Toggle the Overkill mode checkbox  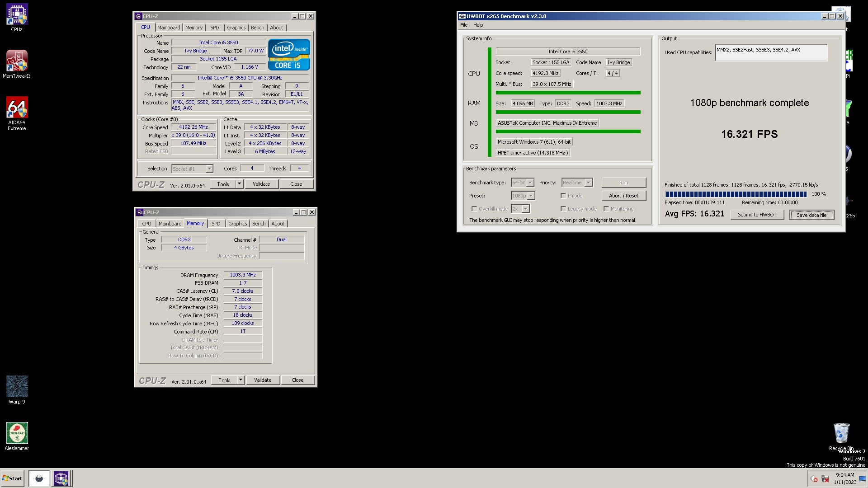[474, 209]
